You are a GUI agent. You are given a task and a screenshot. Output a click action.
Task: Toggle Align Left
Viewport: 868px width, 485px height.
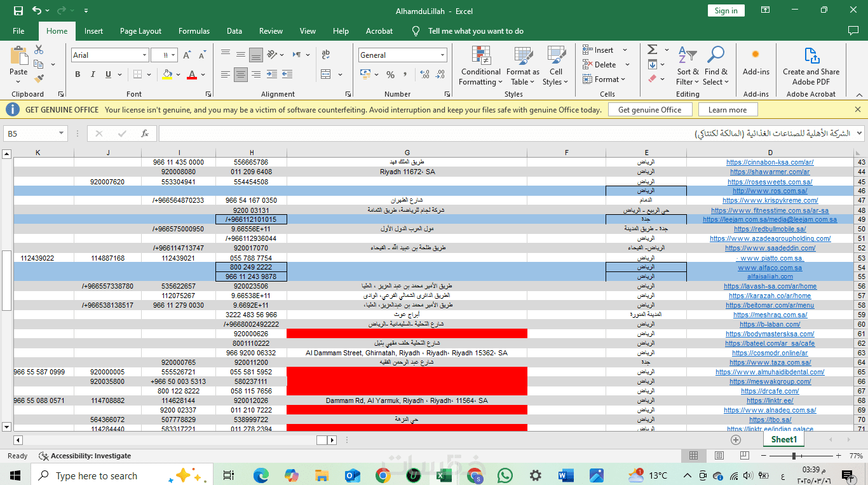click(225, 74)
